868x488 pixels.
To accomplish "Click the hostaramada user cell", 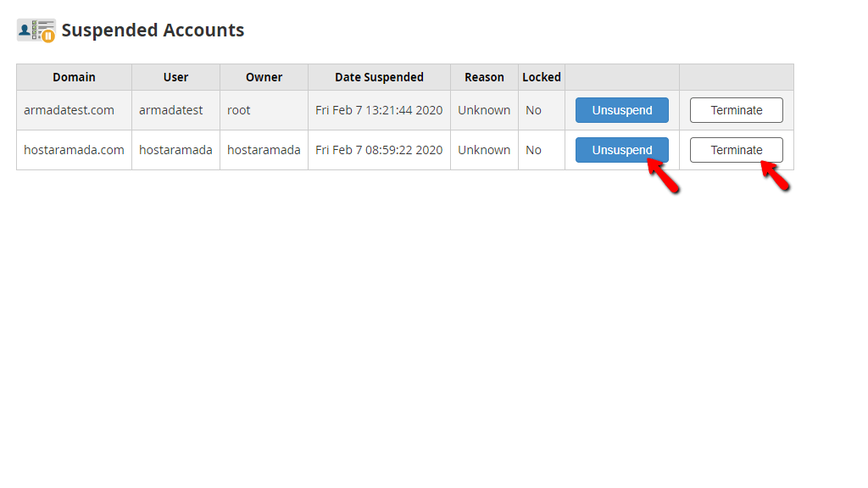I will [x=175, y=150].
